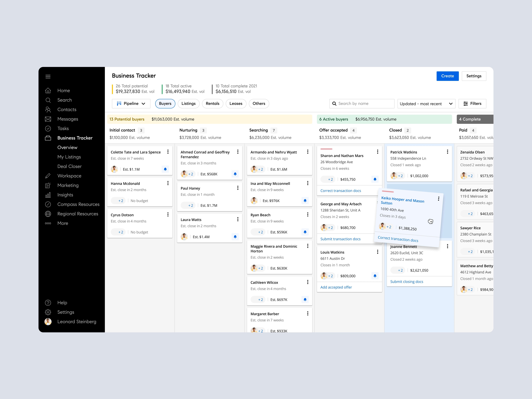Switch to the Rentals tab
The height and width of the screenshot is (399, 532).
(213, 104)
